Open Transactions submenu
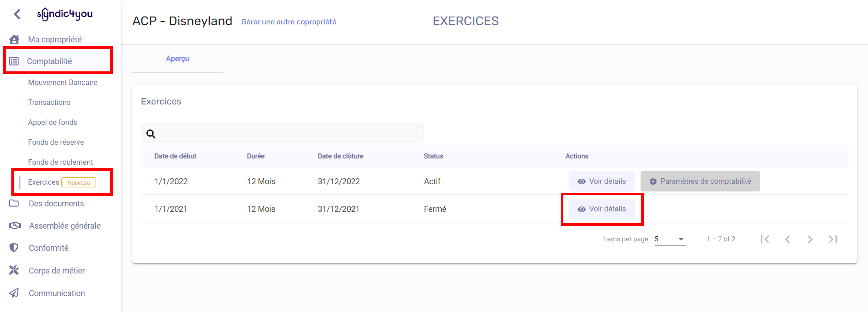The height and width of the screenshot is (312, 868). [x=49, y=102]
